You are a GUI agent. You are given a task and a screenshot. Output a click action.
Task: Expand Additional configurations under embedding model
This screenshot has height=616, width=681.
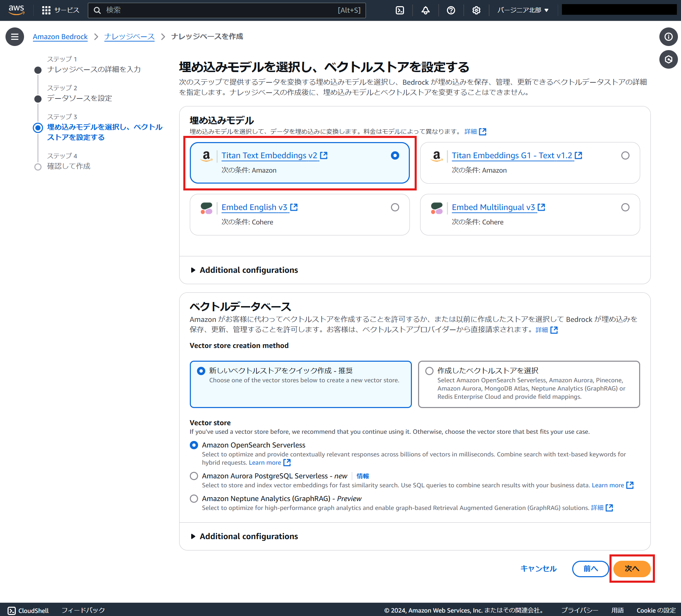(249, 270)
